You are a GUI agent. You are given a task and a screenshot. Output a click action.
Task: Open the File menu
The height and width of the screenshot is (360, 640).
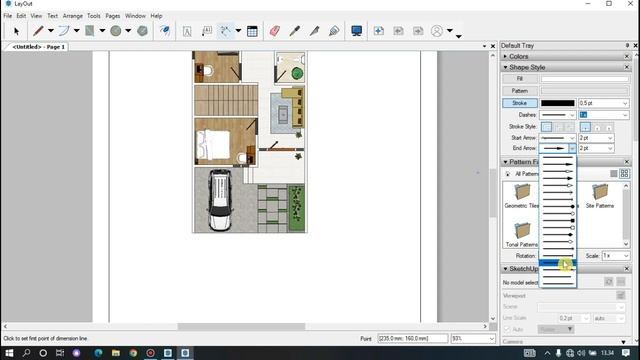click(8, 16)
